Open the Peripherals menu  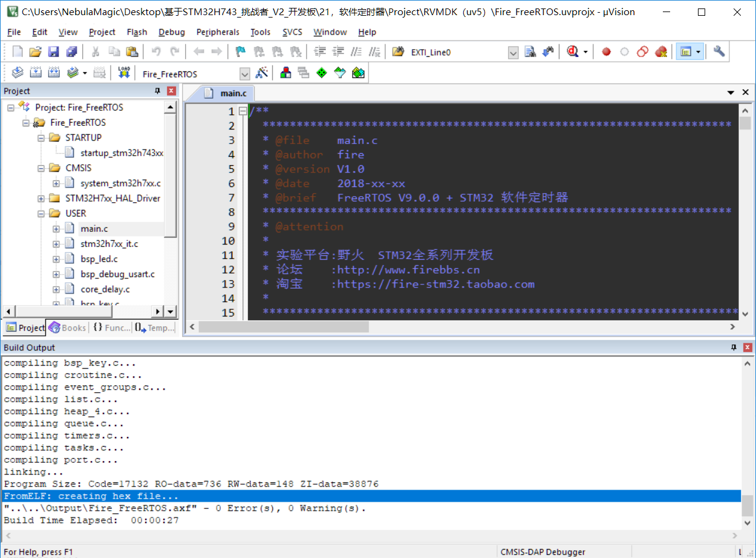pos(218,32)
